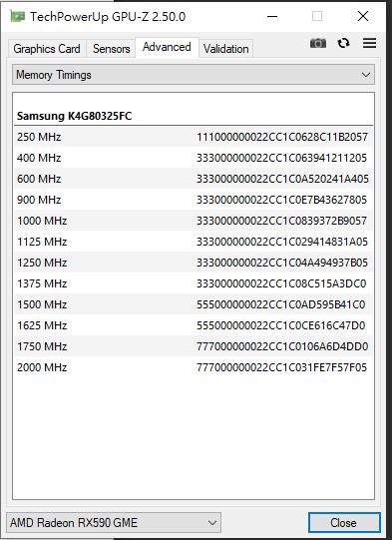Click timing value 111000000022CC1C0628C11B2057

pos(282,137)
